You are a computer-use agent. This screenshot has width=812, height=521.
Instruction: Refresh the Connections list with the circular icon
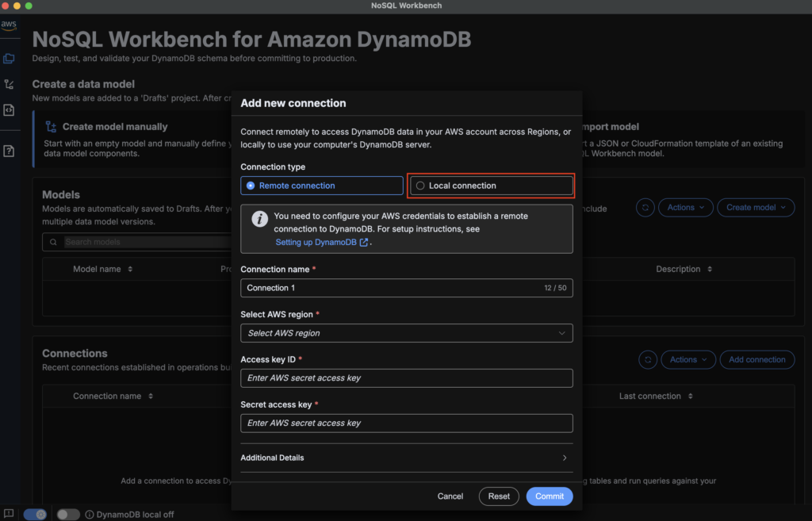[x=648, y=359]
